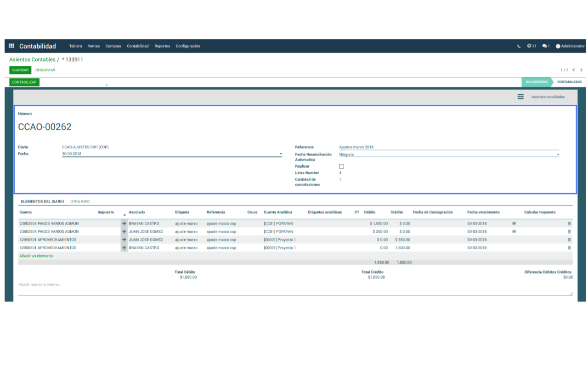The width and height of the screenshot is (588, 368).
Task: Open the @ mentions notifications
Action: (x=531, y=46)
